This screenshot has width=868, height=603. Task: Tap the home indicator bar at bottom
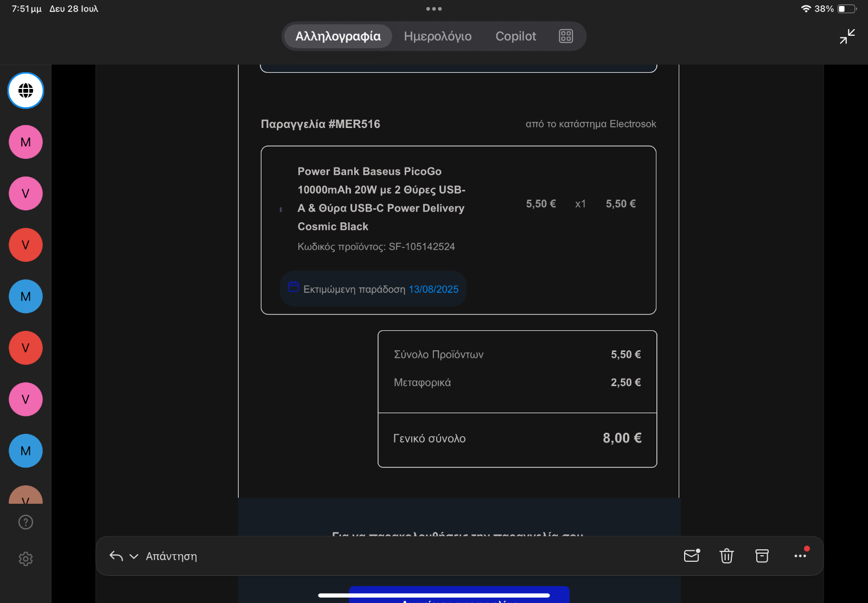434,595
